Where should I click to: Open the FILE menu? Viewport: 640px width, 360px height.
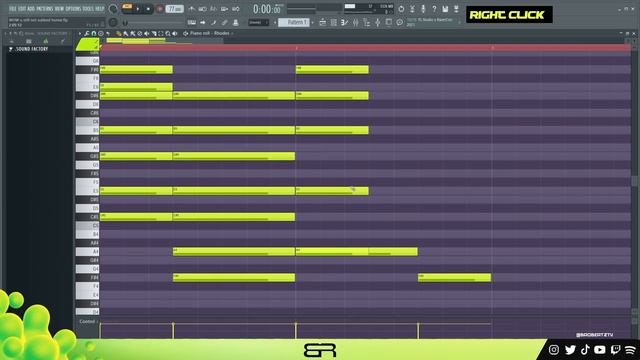[13, 8]
